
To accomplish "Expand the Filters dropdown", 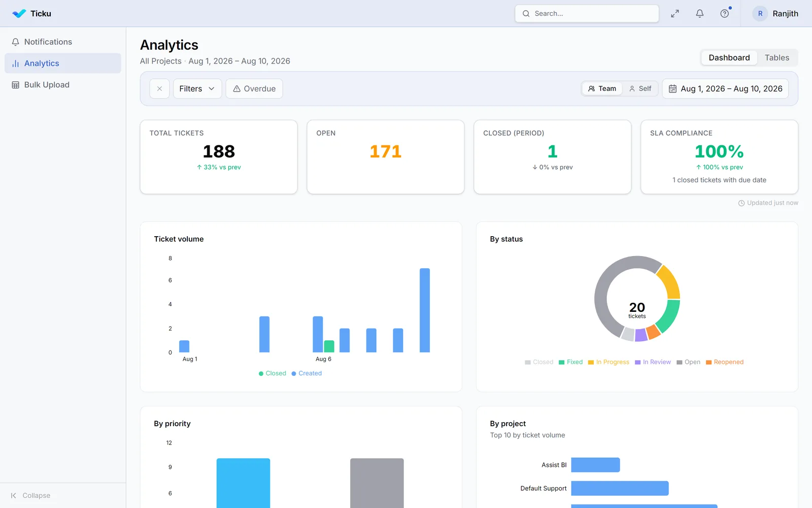I will pos(197,88).
